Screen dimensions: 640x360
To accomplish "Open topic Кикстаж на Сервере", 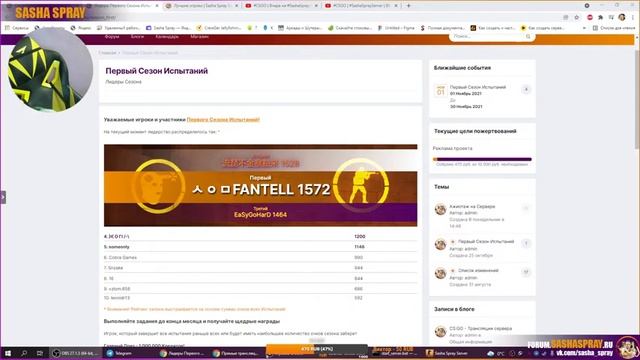I will [472, 207].
